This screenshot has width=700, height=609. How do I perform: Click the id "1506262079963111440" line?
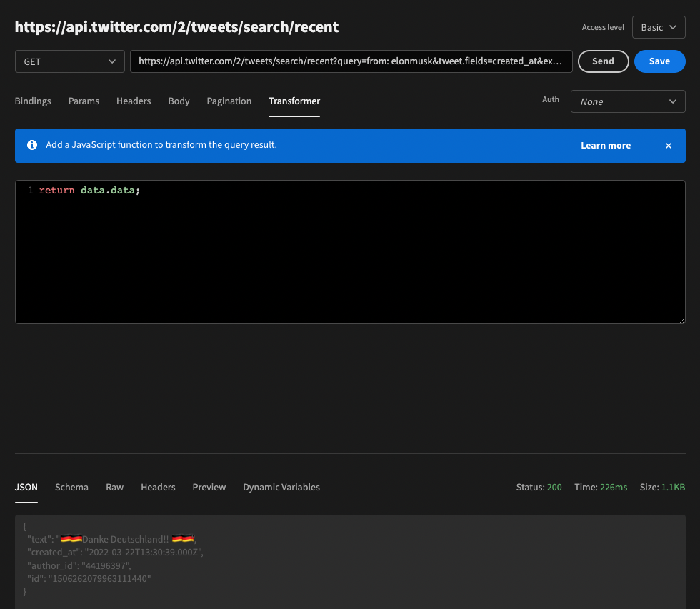click(x=89, y=579)
